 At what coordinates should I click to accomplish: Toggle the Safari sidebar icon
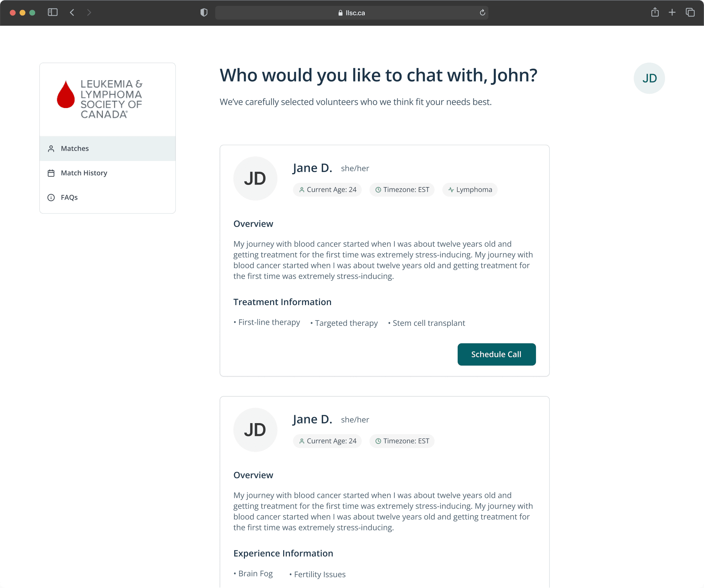pyautogui.click(x=53, y=13)
